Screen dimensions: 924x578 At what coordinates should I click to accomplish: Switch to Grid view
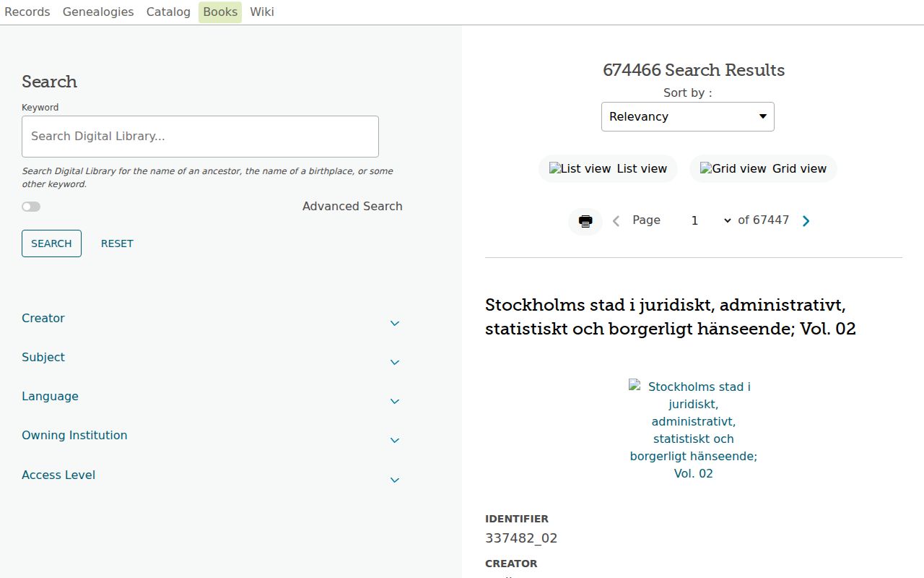[x=763, y=168]
